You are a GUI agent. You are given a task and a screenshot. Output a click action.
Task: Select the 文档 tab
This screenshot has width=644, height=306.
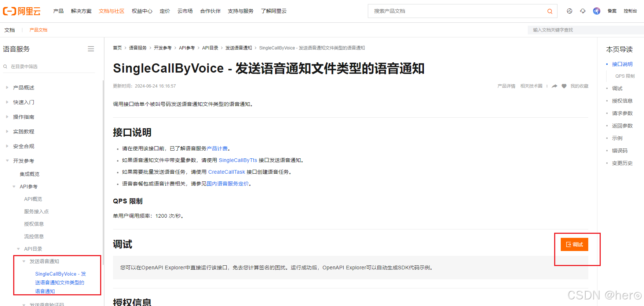(x=10, y=30)
